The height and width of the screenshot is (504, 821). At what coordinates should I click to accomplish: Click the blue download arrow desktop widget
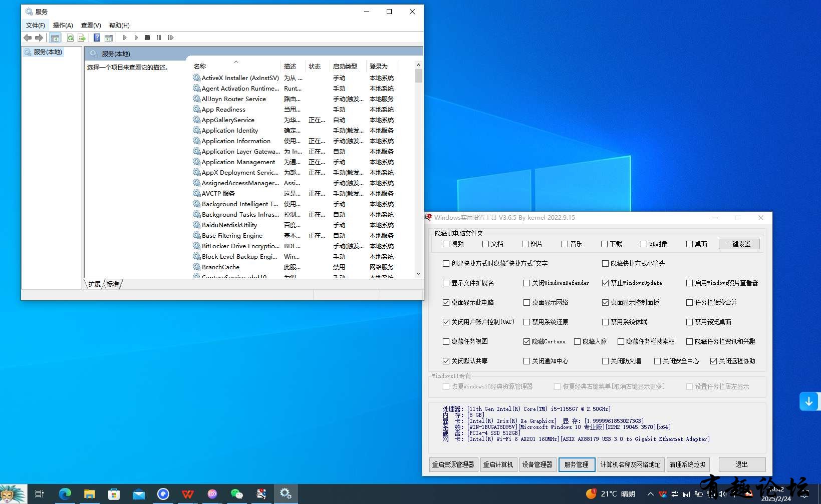click(x=809, y=401)
